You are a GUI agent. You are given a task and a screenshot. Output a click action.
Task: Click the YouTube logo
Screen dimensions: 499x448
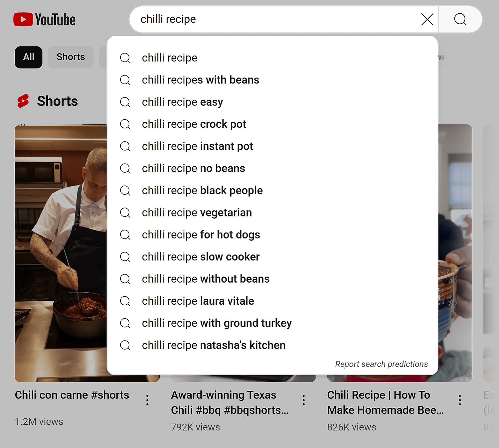tap(45, 20)
